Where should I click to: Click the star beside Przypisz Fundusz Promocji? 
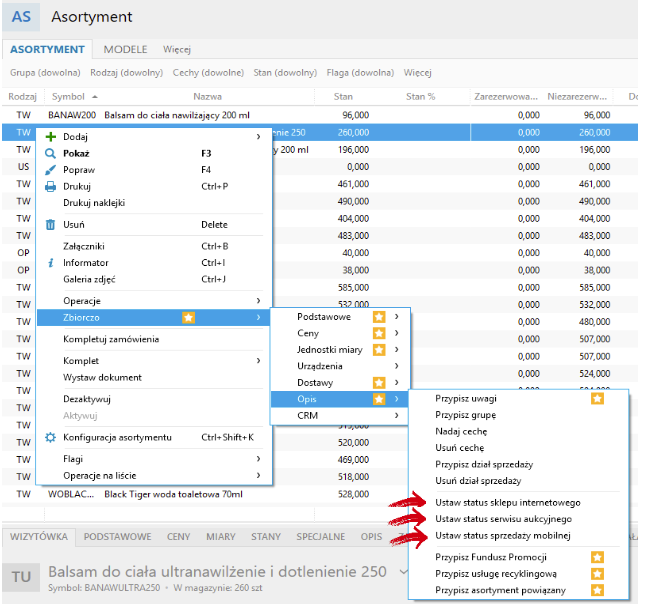point(597,557)
